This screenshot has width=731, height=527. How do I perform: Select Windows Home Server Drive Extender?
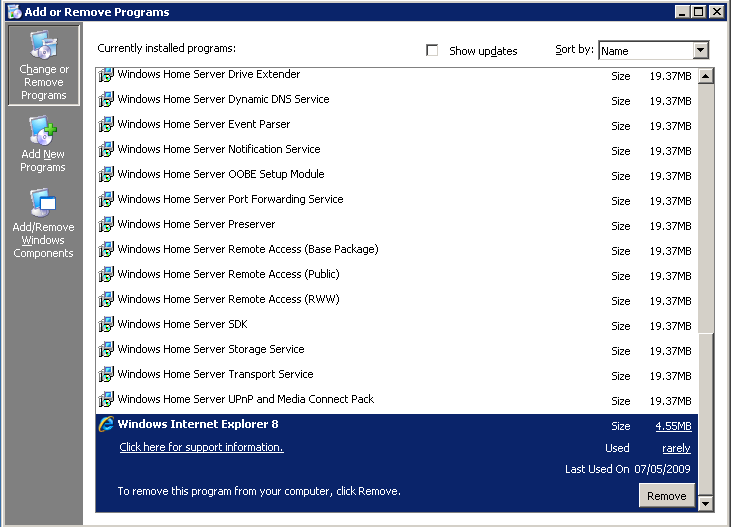coord(397,75)
